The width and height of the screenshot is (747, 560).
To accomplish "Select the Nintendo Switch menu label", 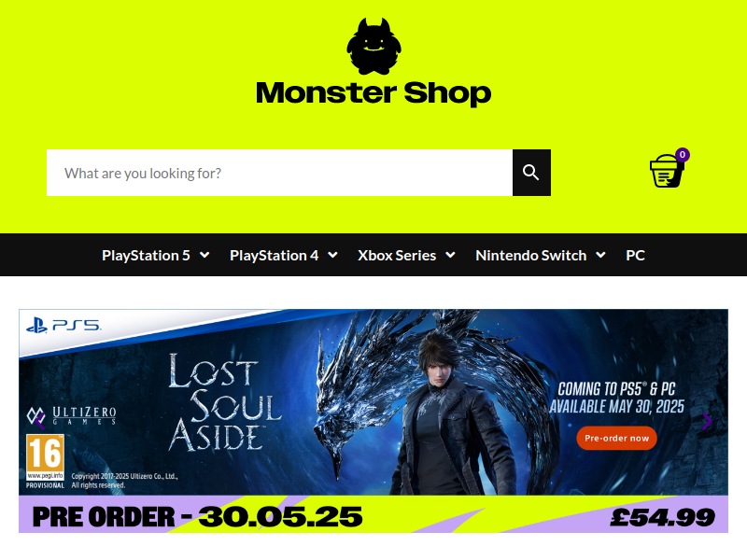I will pyautogui.click(x=530, y=255).
